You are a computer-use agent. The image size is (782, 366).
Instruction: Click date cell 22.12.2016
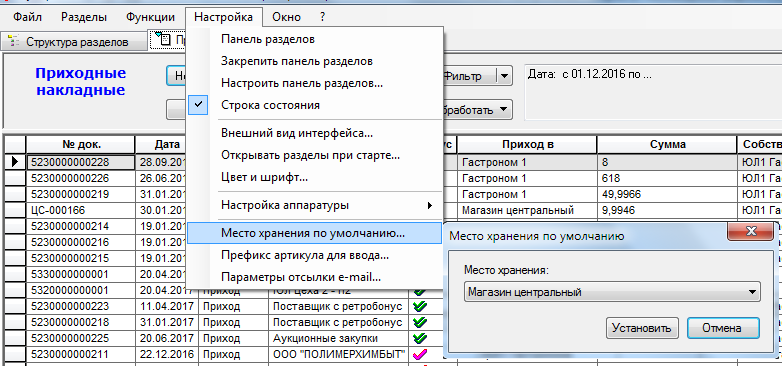pos(167,355)
